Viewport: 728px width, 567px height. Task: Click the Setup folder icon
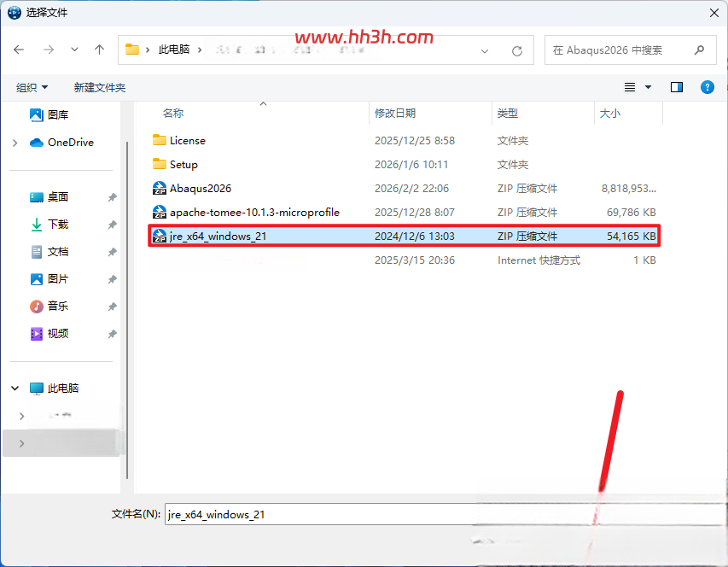(160, 164)
